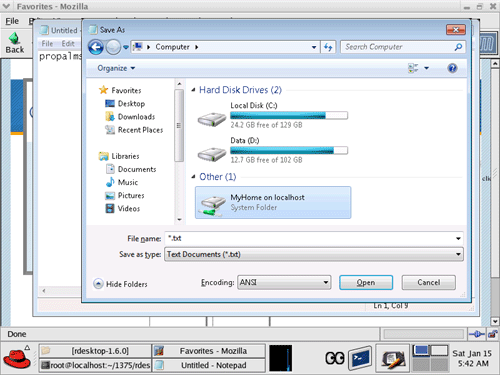
Task: Click the panel newspaper editor icon
Action: pyautogui.click(x=393, y=359)
